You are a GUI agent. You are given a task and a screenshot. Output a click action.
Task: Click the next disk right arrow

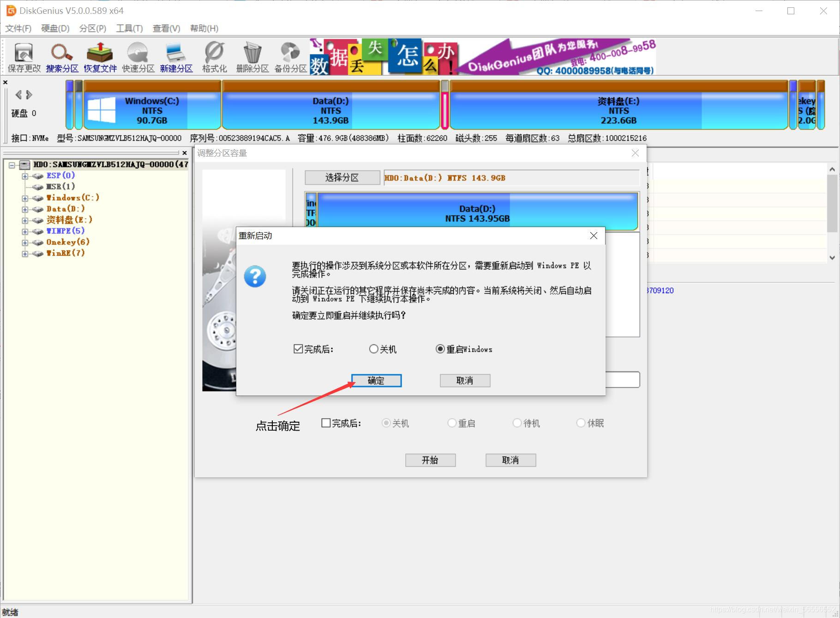29,95
